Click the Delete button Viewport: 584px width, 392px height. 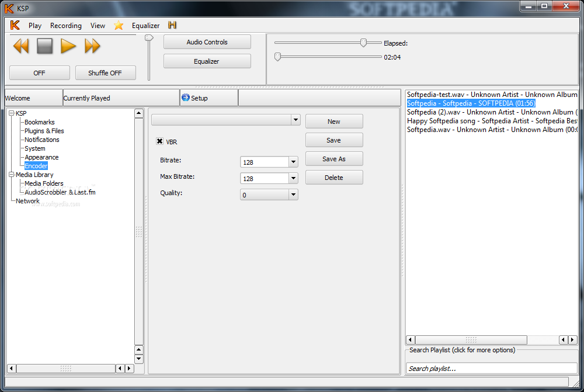[334, 178]
